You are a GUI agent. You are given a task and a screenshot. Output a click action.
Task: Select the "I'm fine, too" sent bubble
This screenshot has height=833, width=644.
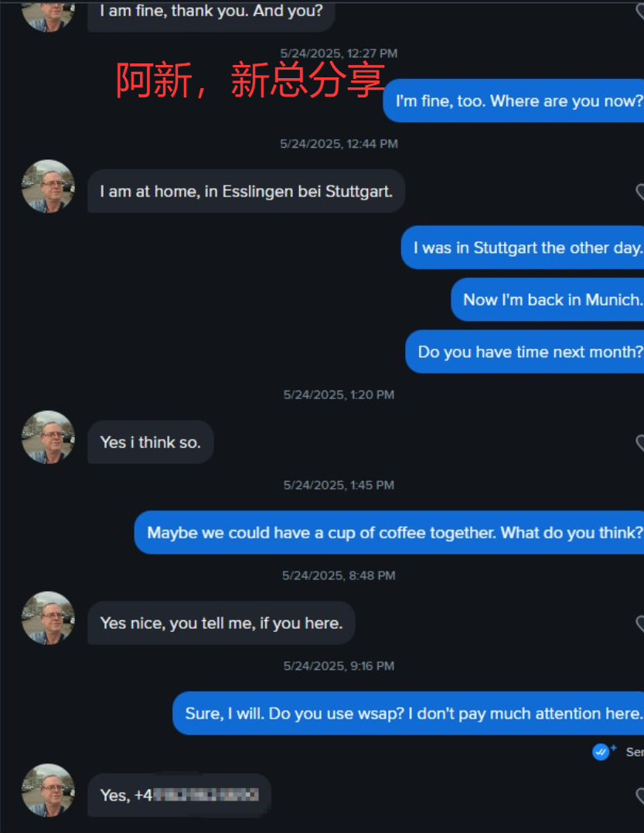pos(516,101)
